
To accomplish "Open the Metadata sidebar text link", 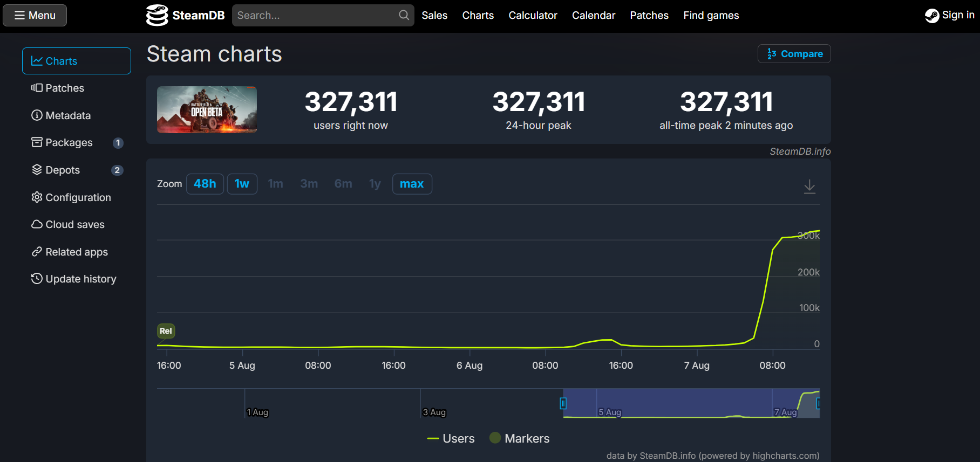I will (68, 115).
